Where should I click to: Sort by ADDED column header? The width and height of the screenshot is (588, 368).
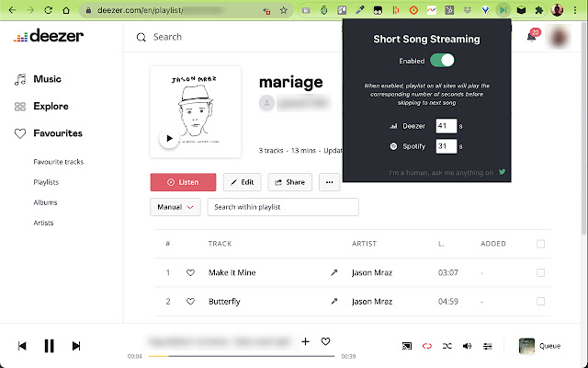tap(493, 244)
